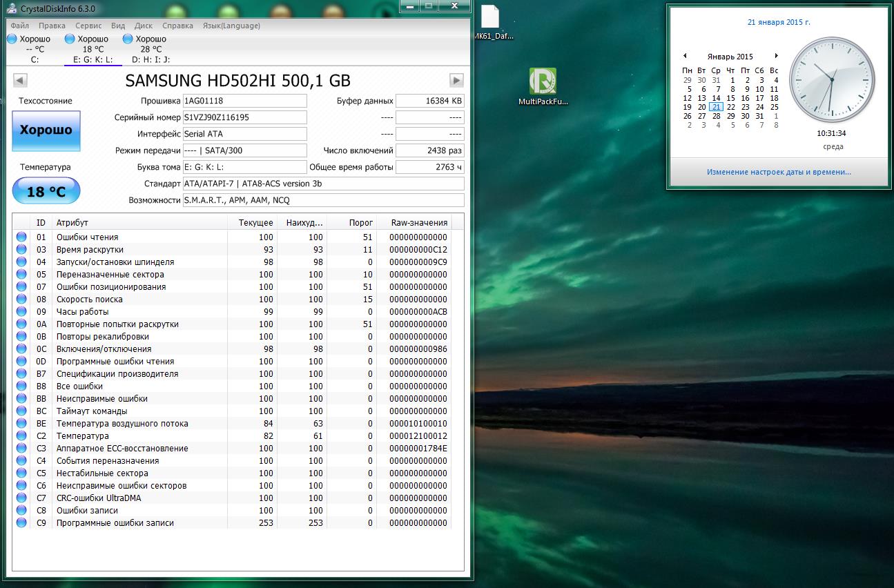Click the Возможности field S.M.A.R.T., APM, AAM, NCQ

[323, 200]
